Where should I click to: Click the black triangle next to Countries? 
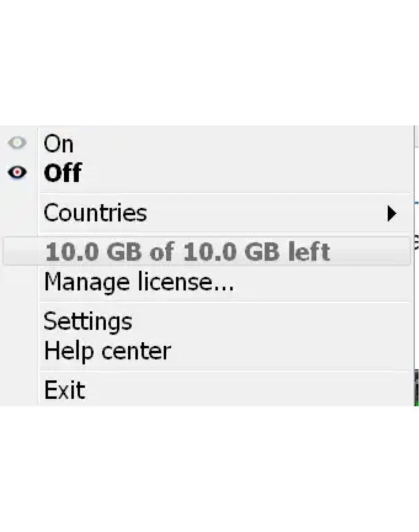pos(391,213)
